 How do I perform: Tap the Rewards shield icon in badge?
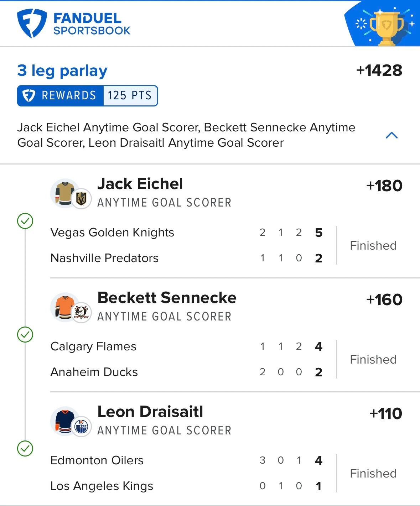click(x=29, y=96)
